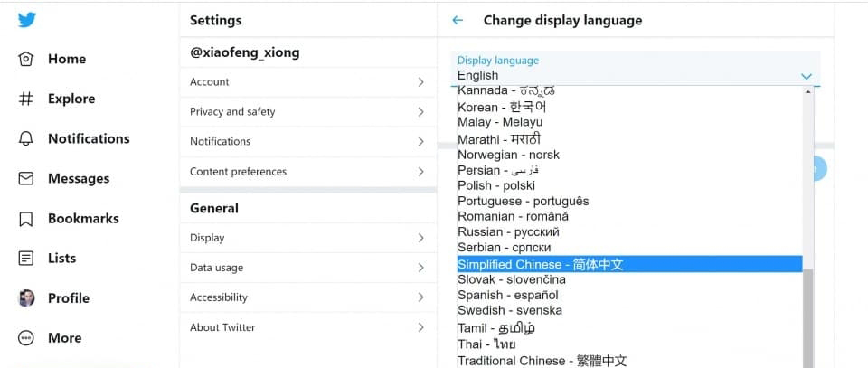The height and width of the screenshot is (368, 868).
Task: Expand the Account settings row
Action: click(307, 82)
